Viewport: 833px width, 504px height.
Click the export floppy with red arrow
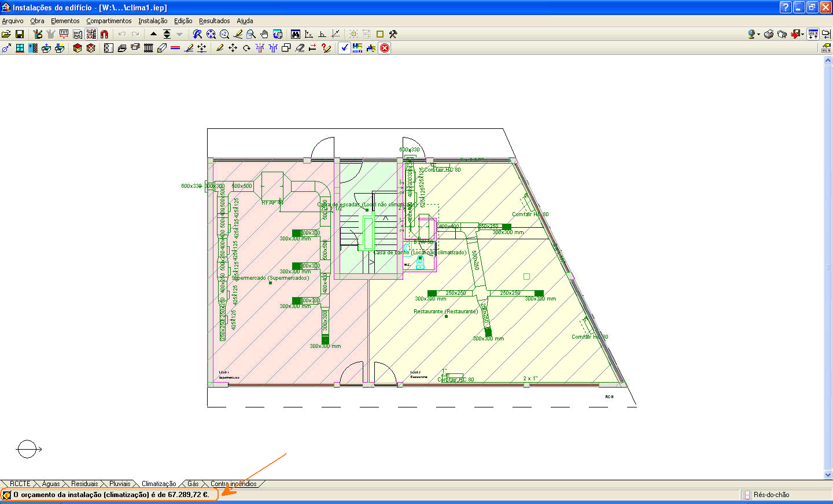tap(796, 34)
